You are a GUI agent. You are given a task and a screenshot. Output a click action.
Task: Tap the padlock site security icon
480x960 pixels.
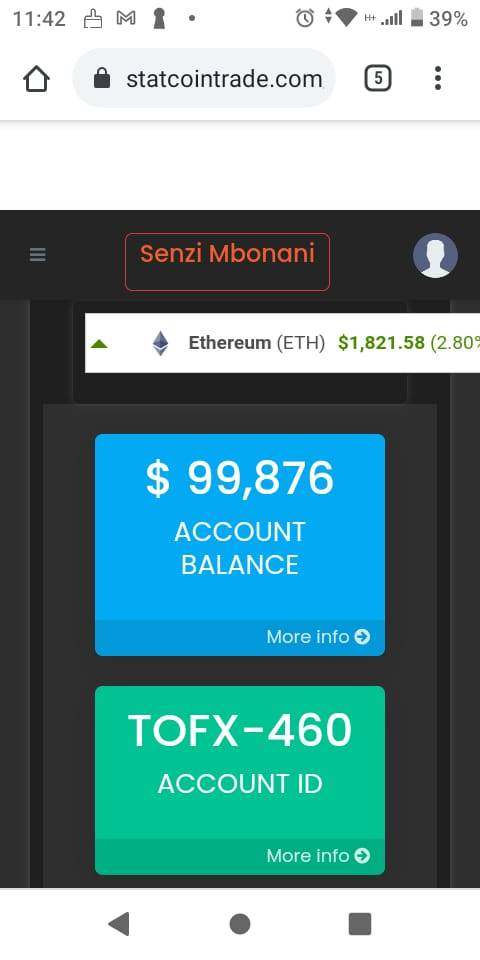coord(103,78)
